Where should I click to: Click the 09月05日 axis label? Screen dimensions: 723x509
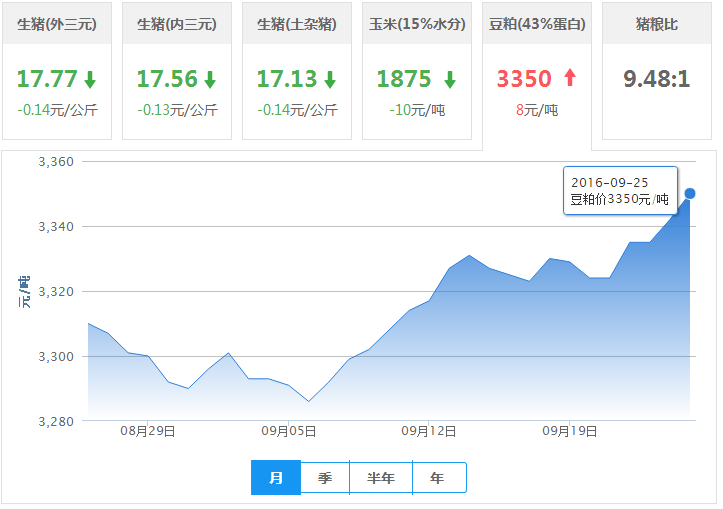click(x=289, y=432)
